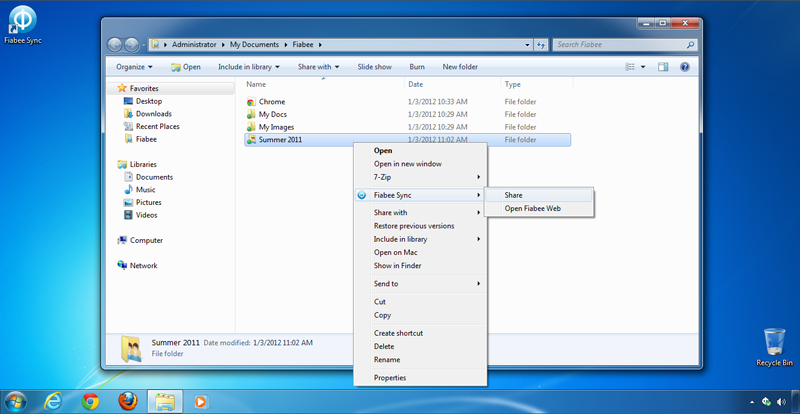This screenshot has width=800, height=414.
Task: Click the My Images folder icon
Action: coord(251,127)
